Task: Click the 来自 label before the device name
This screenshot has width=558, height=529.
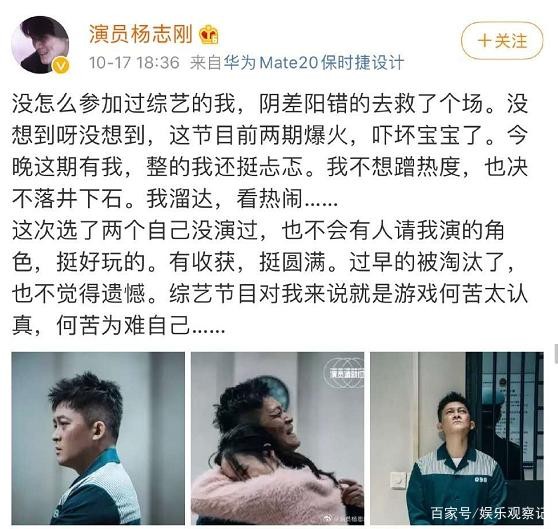Action: pos(205,63)
